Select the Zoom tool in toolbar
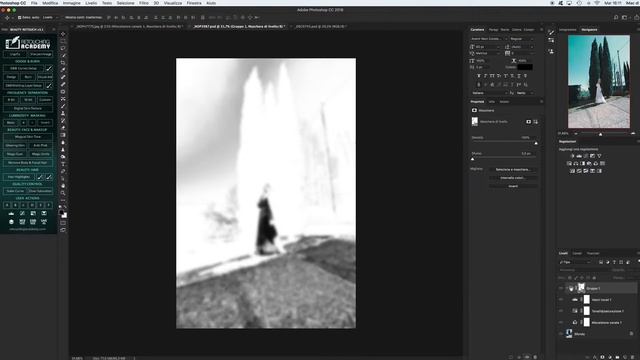This screenshot has height=360, width=640. (x=63, y=193)
